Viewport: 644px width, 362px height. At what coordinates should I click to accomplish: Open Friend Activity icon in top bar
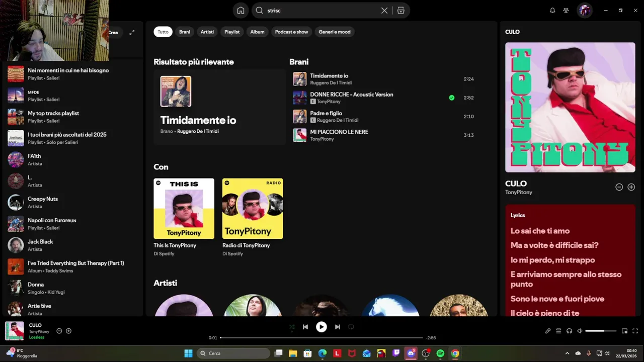(x=566, y=10)
